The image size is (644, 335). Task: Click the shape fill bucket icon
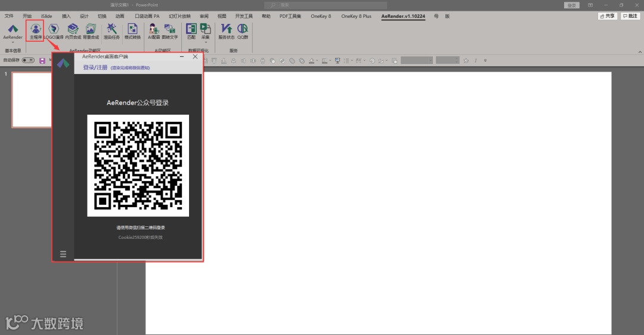[x=311, y=60]
